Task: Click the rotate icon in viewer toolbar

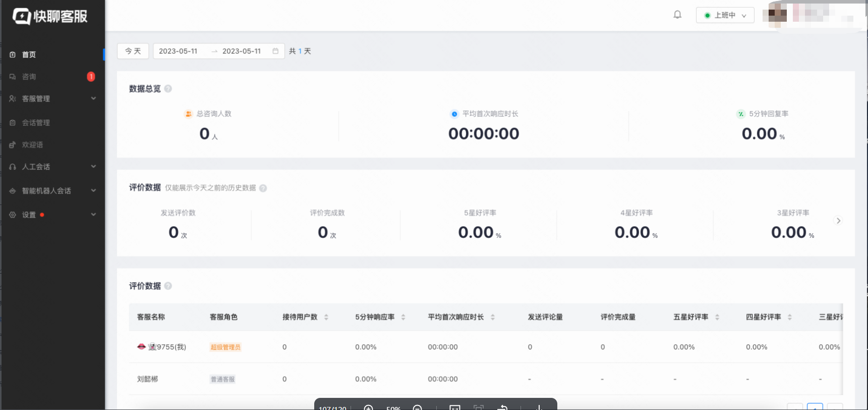Action: click(x=502, y=407)
